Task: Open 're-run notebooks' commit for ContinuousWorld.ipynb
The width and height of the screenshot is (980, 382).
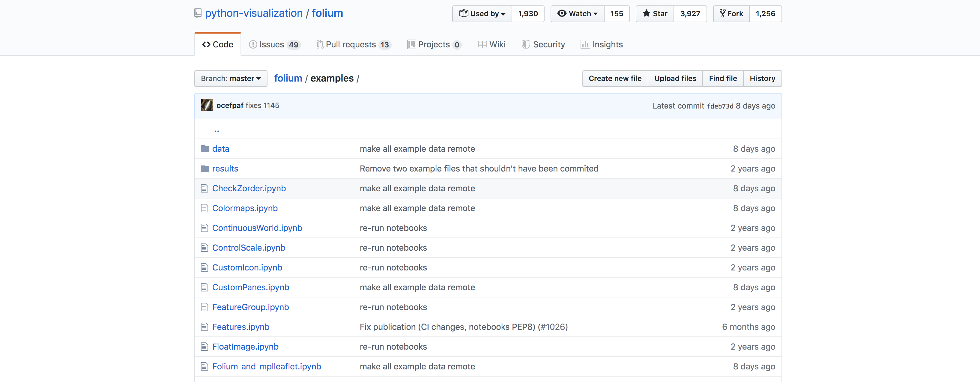Action: 393,228
